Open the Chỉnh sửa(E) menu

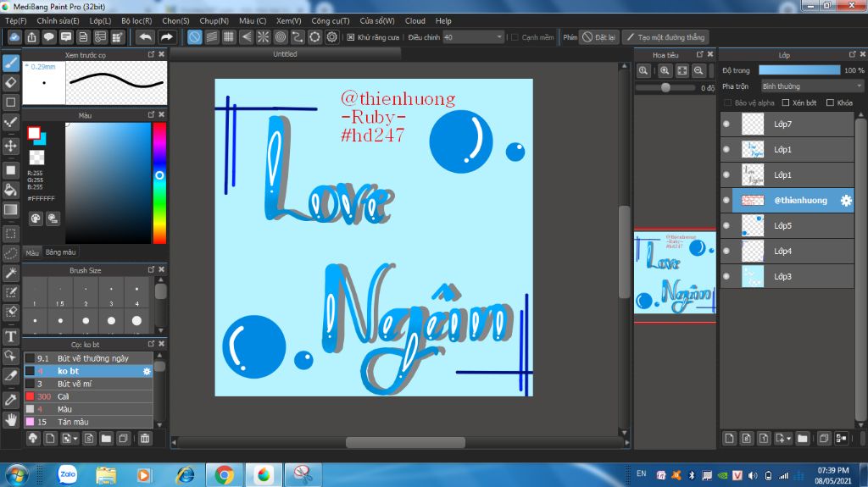[x=58, y=20]
